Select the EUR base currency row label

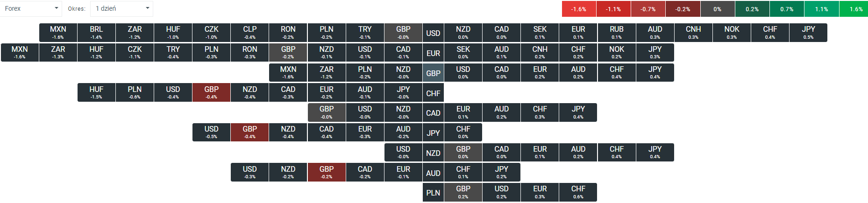[x=433, y=53]
